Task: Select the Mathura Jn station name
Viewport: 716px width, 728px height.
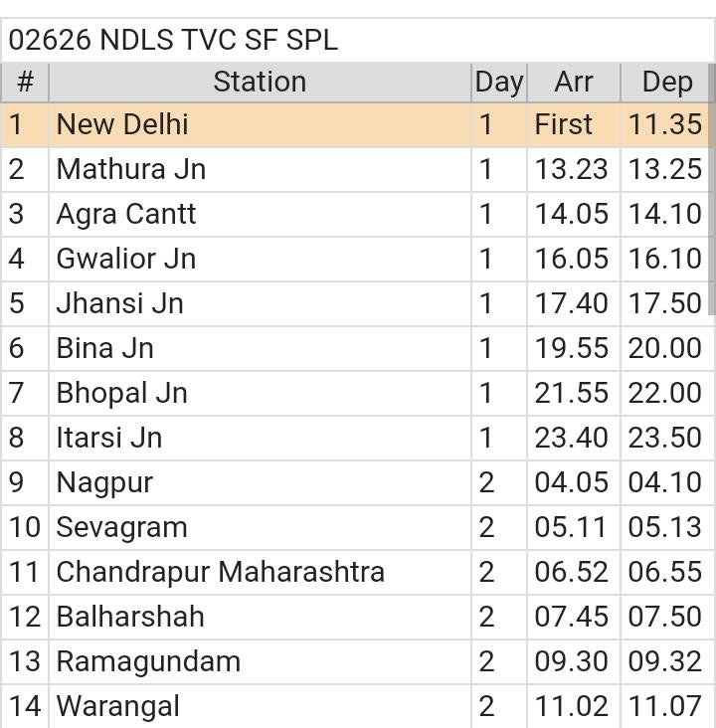Action: coord(130,169)
